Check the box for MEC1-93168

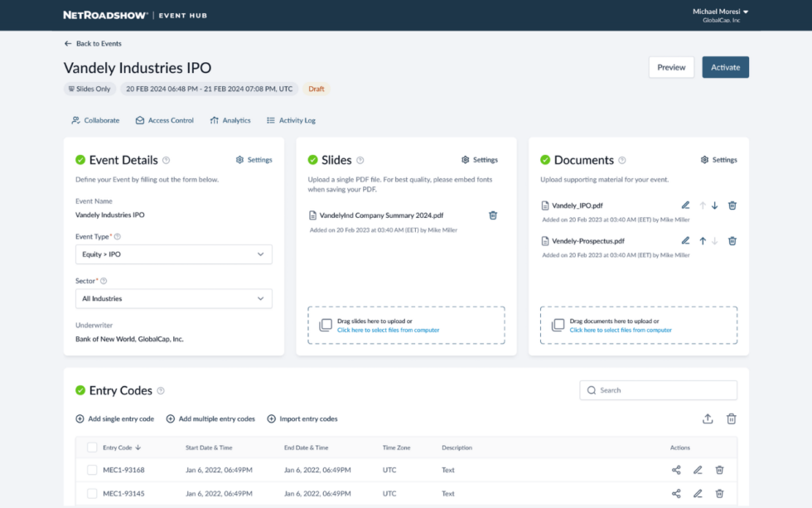click(92, 470)
